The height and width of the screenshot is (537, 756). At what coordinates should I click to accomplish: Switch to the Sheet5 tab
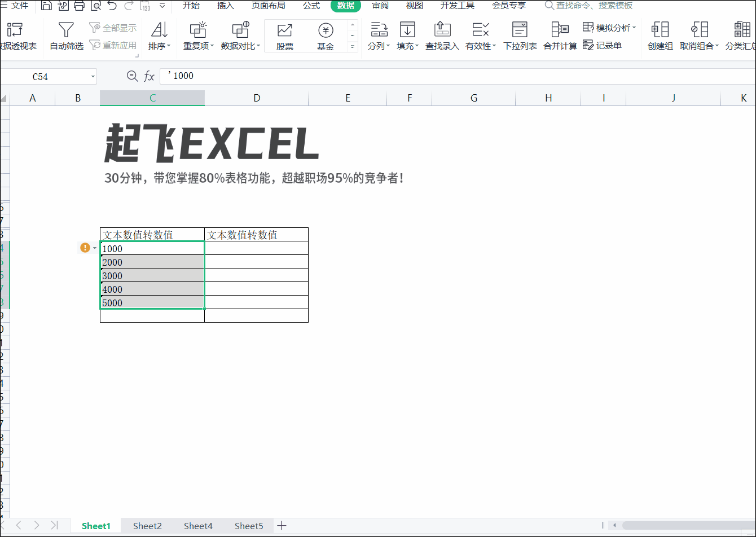249,526
